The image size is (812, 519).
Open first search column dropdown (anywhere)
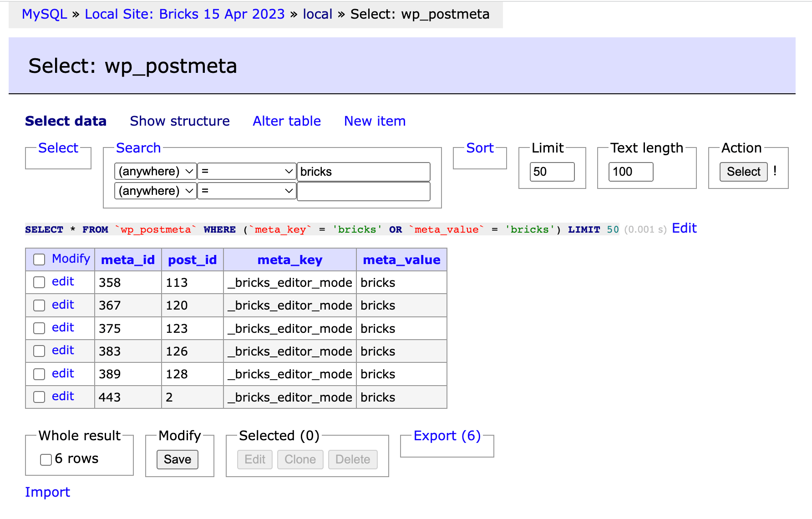point(156,172)
